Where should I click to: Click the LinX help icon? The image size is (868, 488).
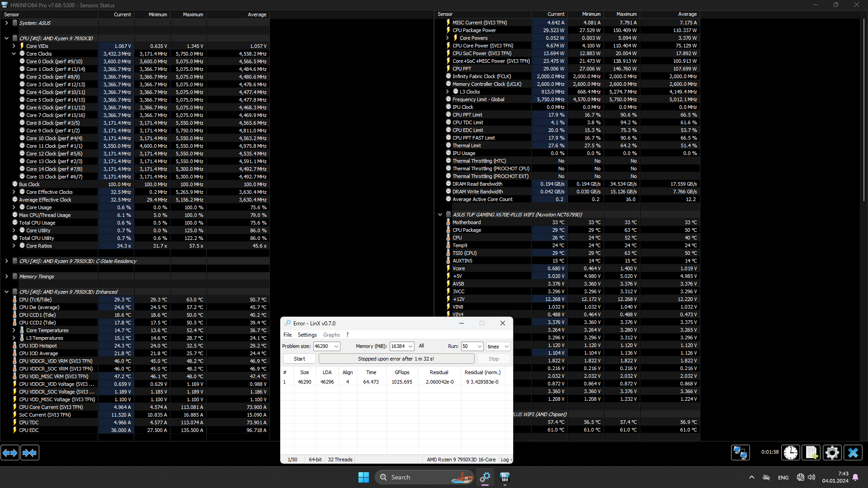[x=348, y=334]
